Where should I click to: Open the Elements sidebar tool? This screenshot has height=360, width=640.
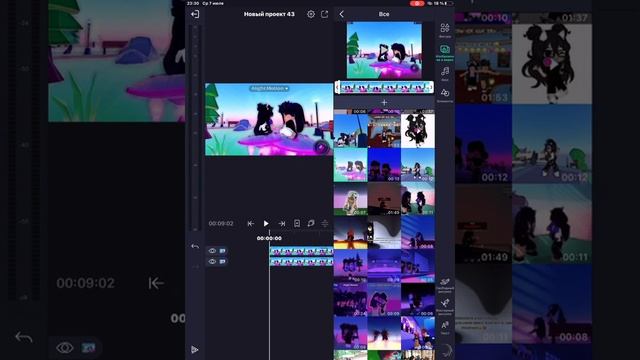[x=445, y=96]
